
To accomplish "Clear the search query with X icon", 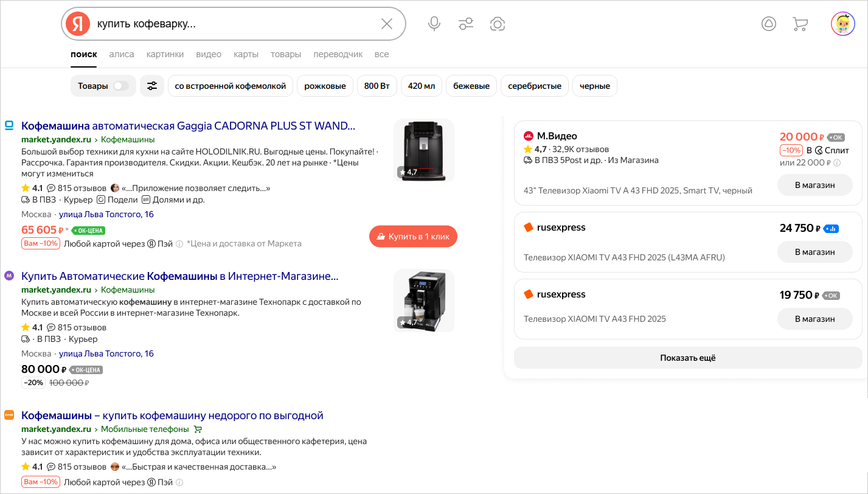I will (x=387, y=24).
